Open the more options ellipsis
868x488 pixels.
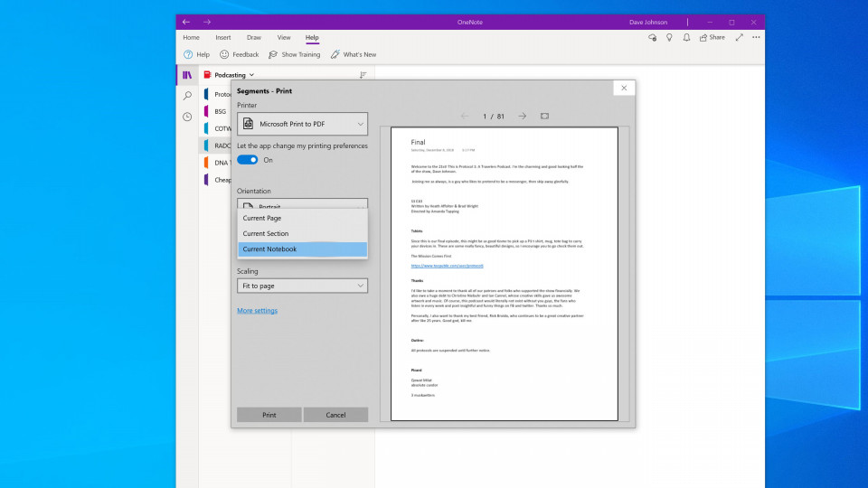[756, 38]
